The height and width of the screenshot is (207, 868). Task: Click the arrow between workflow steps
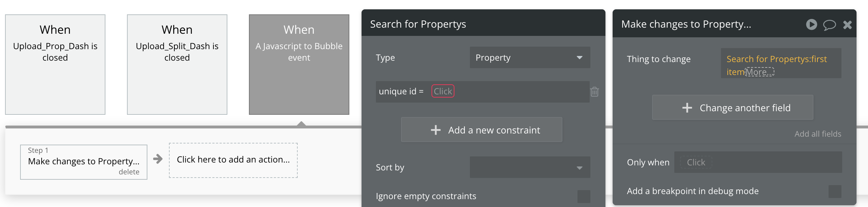pos(158,159)
